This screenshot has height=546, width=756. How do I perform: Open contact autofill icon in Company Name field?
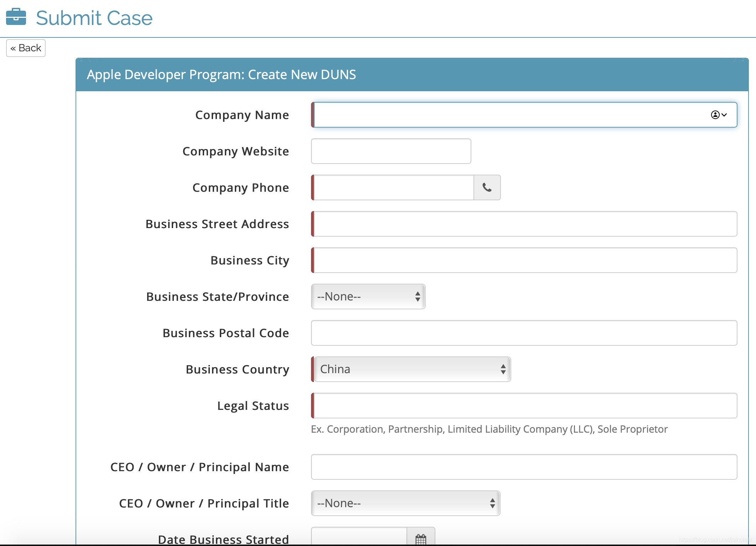coord(719,115)
